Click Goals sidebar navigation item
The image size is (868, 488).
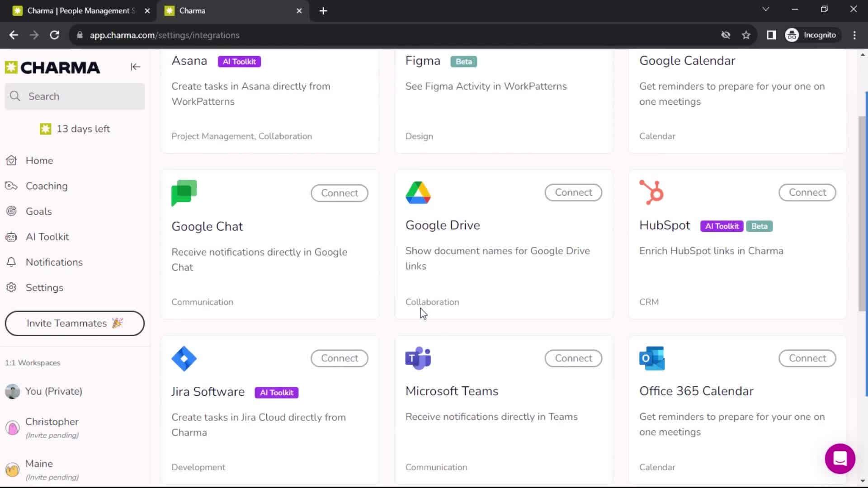(x=39, y=211)
